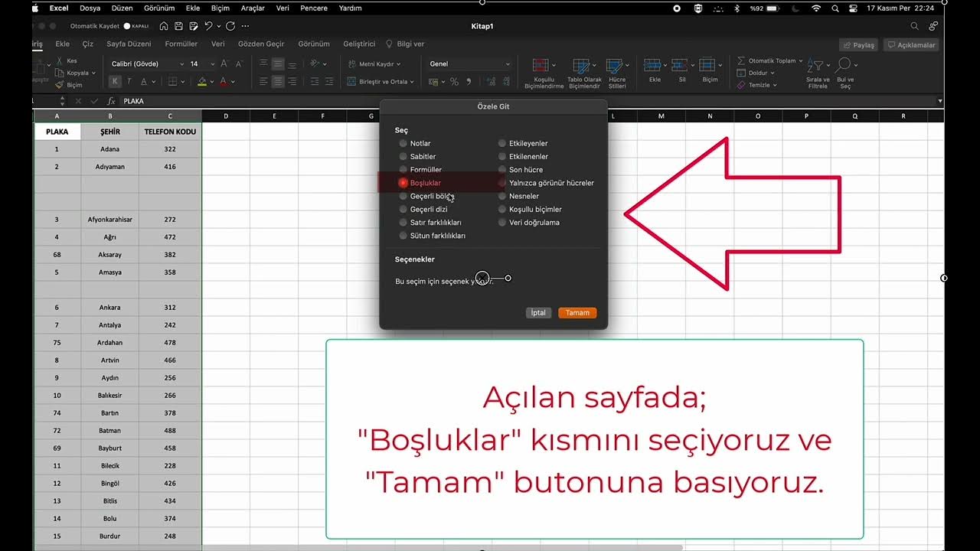This screenshot has height=551, width=980.
Task: Open the Veri ribbon tab
Action: click(218, 44)
